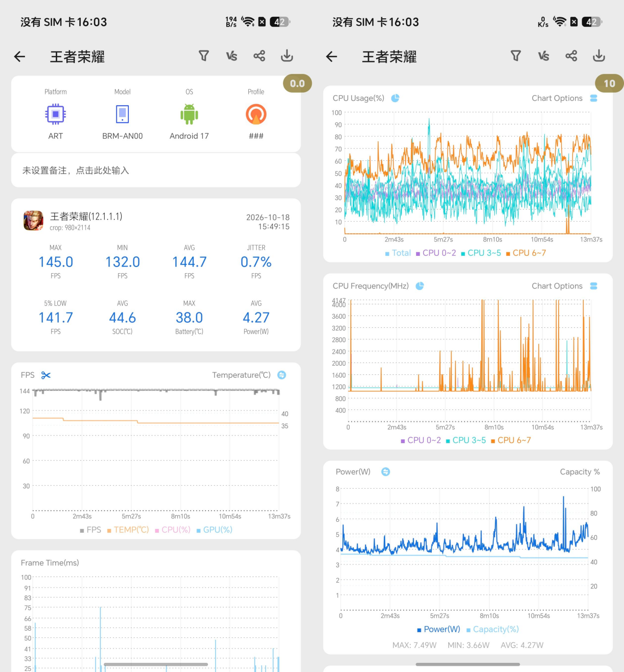
Task: Tap the Profile ### orange icon
Action: [x=256, y=114]
